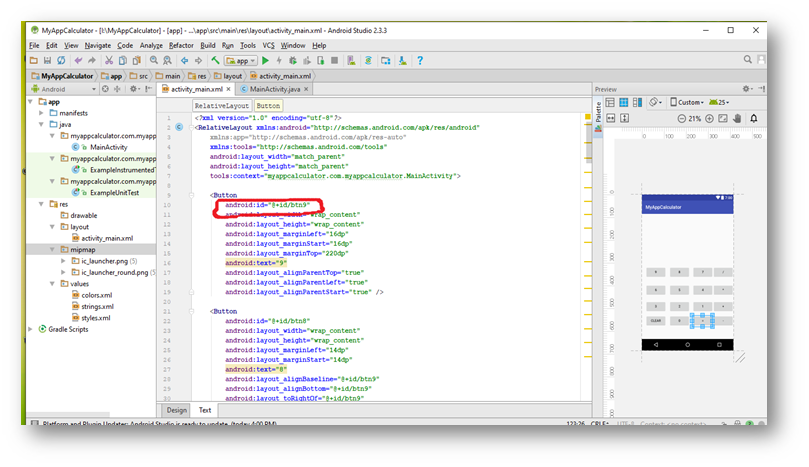This screenshot has height=467, width=809.
Task: Click the Undo arrow icon
Action: click(78, 60)
